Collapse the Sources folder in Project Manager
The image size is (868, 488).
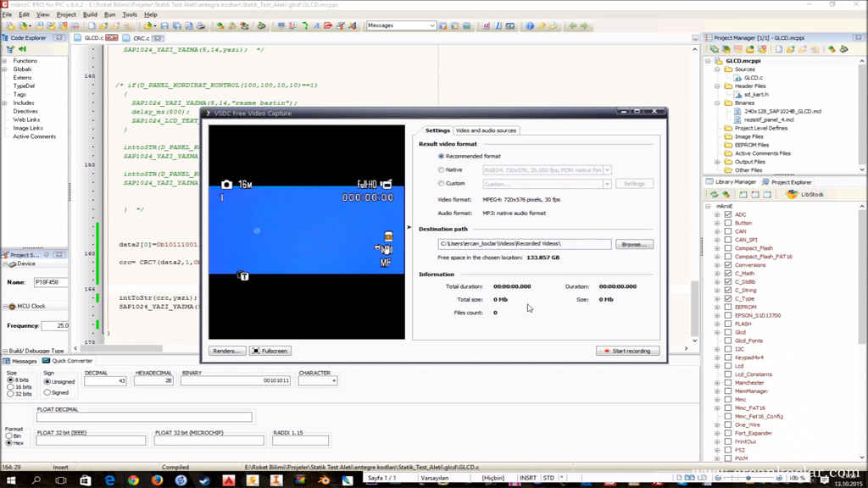coord(717,69)
